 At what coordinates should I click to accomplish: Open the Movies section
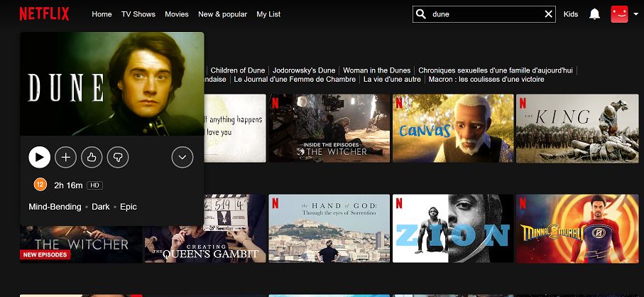[x=177, y=14]
